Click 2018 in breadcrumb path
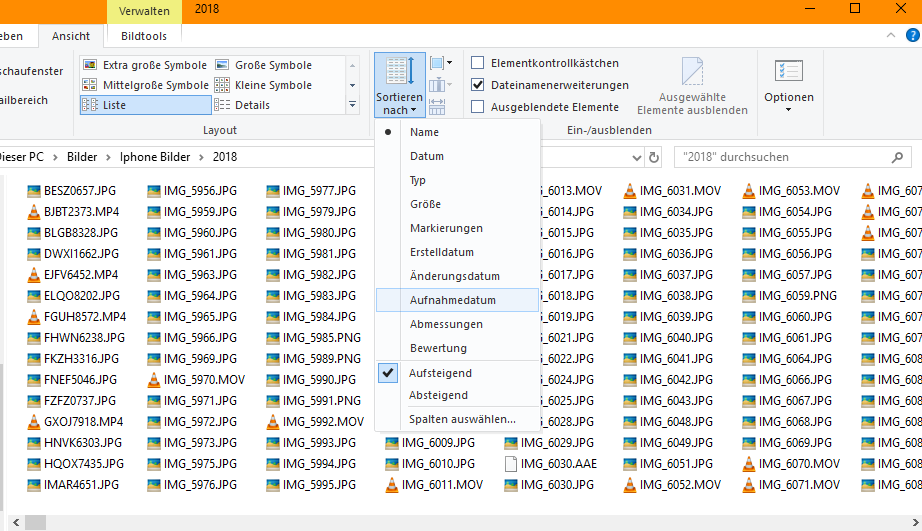Image resolution: width=922 pixels, height=531 pixels. coord(225,157)
